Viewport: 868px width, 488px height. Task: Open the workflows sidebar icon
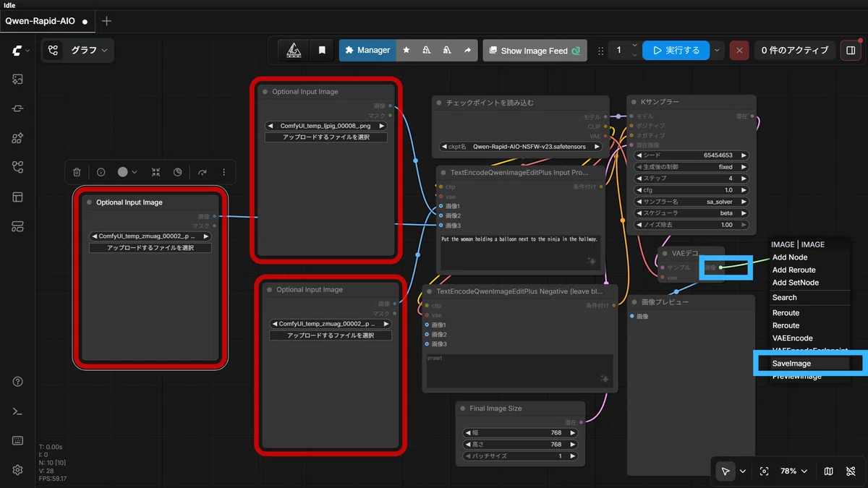coord(18,168)
